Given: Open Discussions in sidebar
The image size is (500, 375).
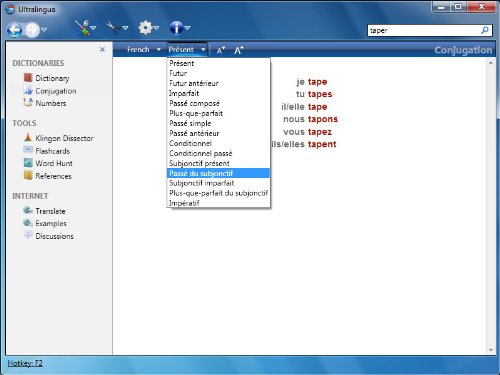Looking at the screenshot, I should (54, 236).
